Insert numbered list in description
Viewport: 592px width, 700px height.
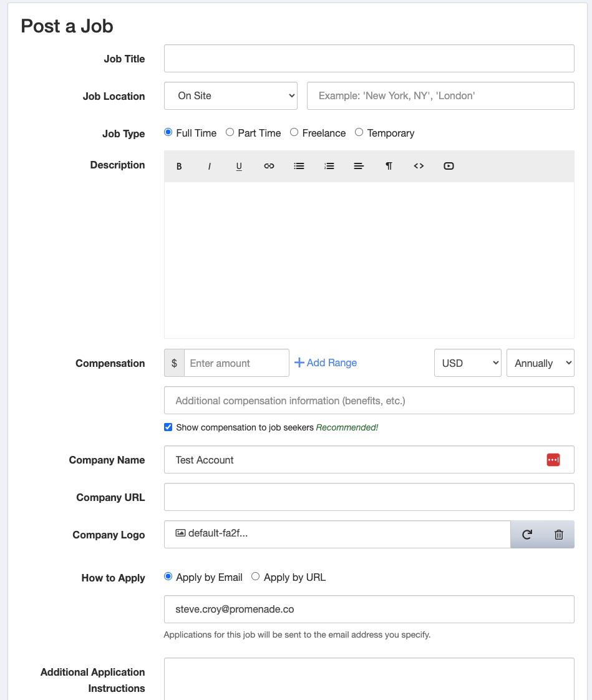point(329,166)
